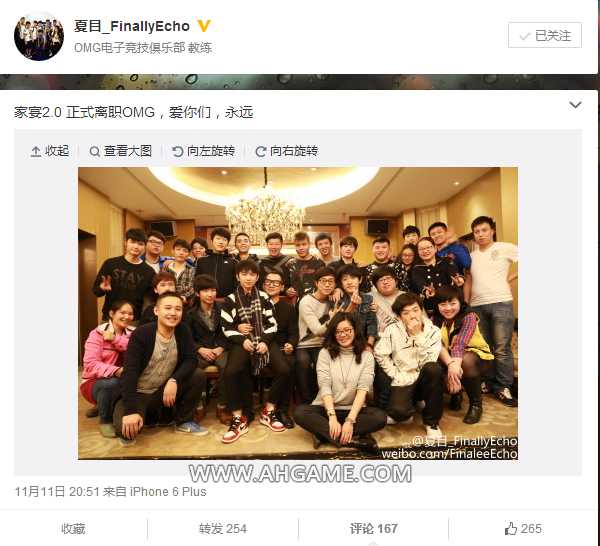Viewport: 600px width, 546px height.
Task: Select 收藏 to favorite the post
Action: (x=73, y=529)
